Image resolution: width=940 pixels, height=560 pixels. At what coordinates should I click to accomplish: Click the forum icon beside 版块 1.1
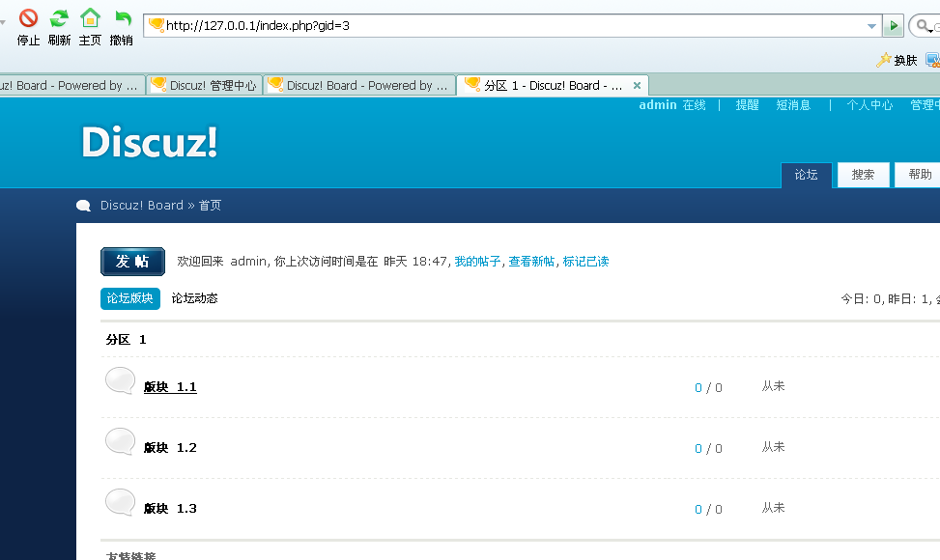[120, 381]
